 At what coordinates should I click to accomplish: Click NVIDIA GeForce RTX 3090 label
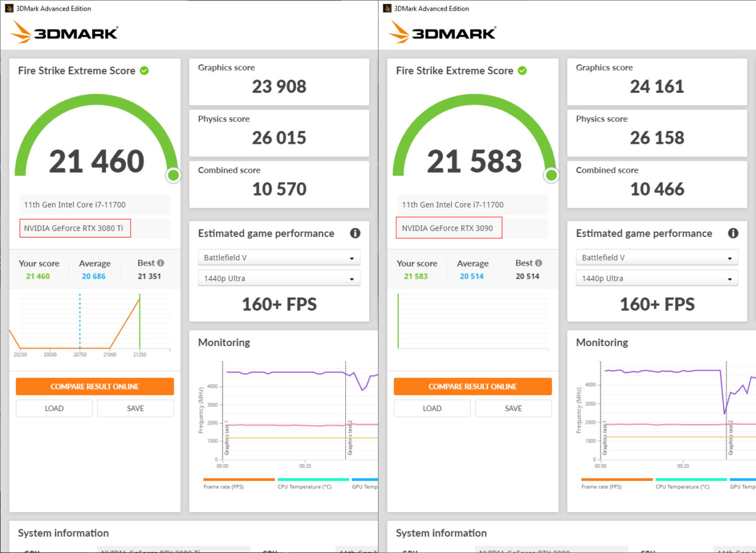tap(447, 228)
